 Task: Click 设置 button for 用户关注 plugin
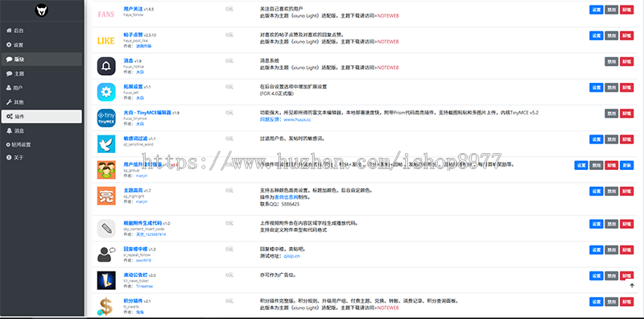tap(597, 10)
